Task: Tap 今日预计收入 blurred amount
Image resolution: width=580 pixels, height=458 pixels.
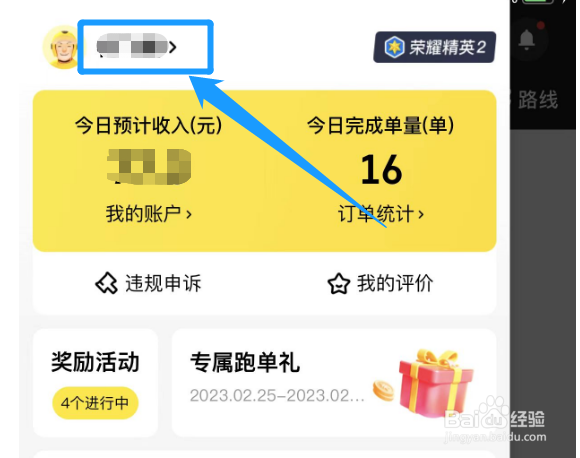Action: pyautogui.click(x=149, y=166)
